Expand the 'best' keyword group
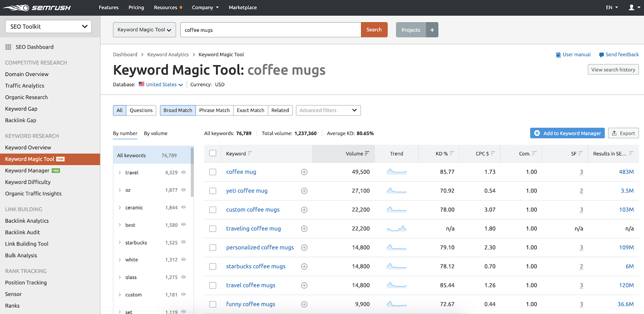Viewport: 644px width, 314px height. pos(120,225)
